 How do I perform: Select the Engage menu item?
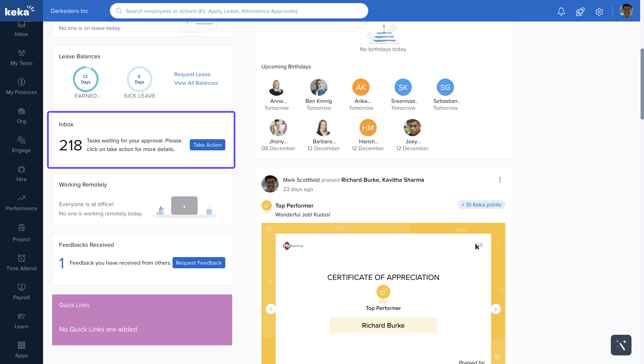click(x=21, y=145)
